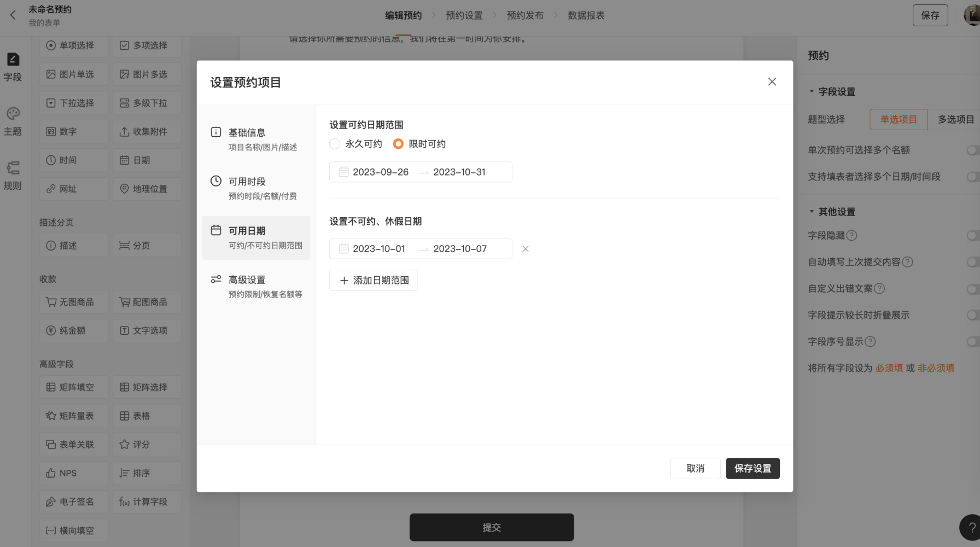Viewport: 980px width, 547px height.
Task: Add a 下拉选择 field
Action: [73, 103]
